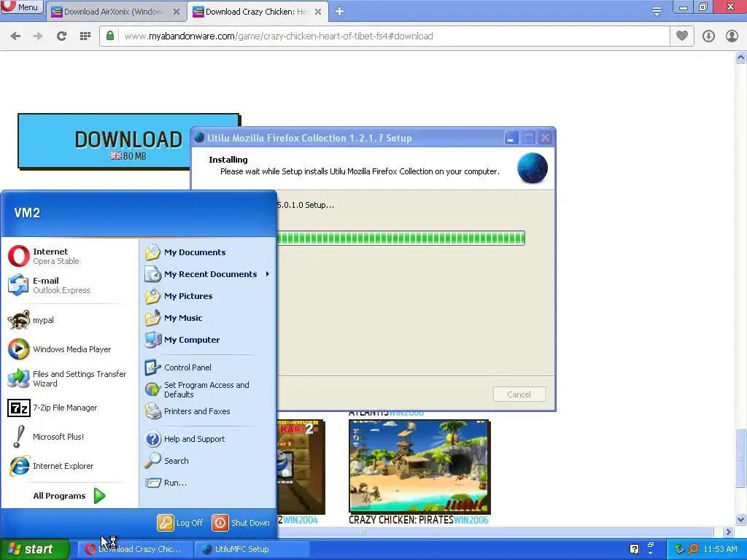Close the Download Crazy Chicken tab

click(318, 12)
